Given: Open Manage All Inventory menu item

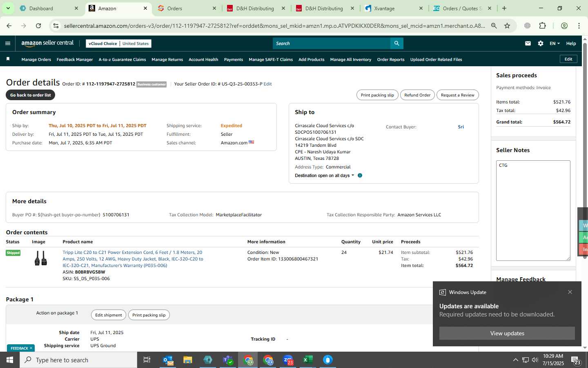Looking at the screenshot, I should pyautogui.click(x=351, y=60).
